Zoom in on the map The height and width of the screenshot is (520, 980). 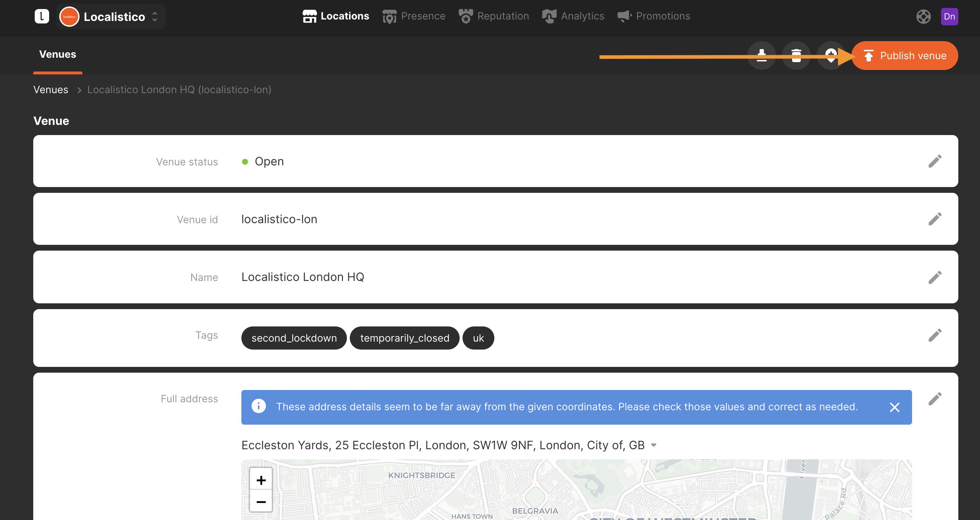tap(261, 480)
